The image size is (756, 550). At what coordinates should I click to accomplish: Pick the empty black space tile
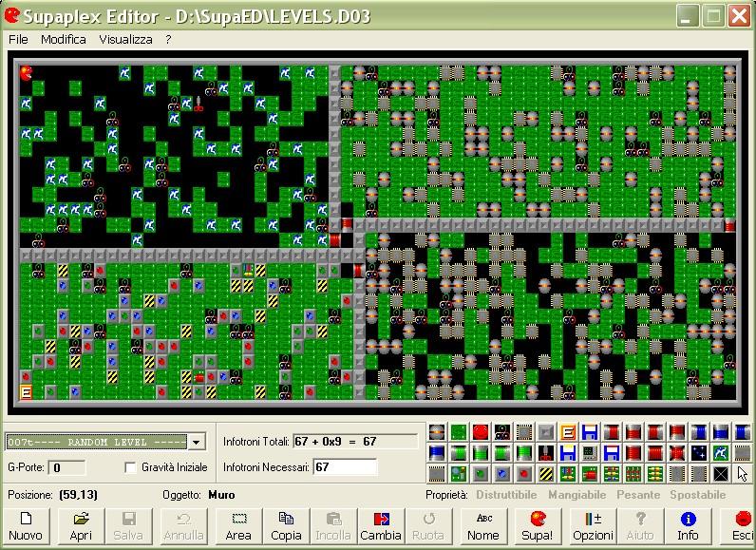722,472
